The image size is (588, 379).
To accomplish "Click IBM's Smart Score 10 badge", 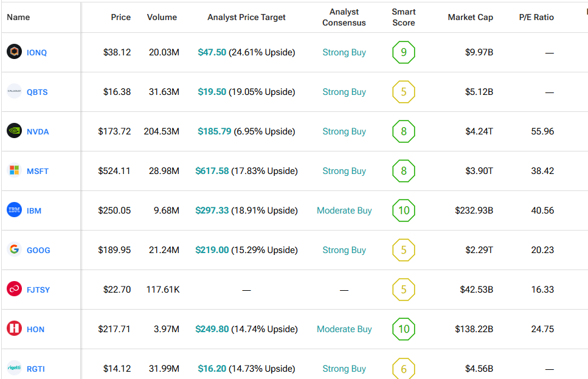I will [404, 210].
